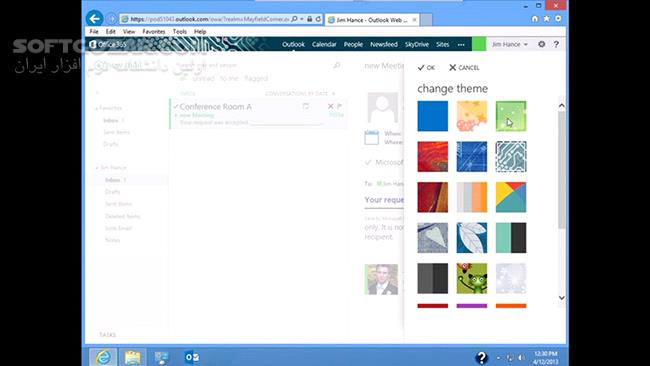
Task: Go to Calendar in the navigation bar
Action: coord(324,44)
